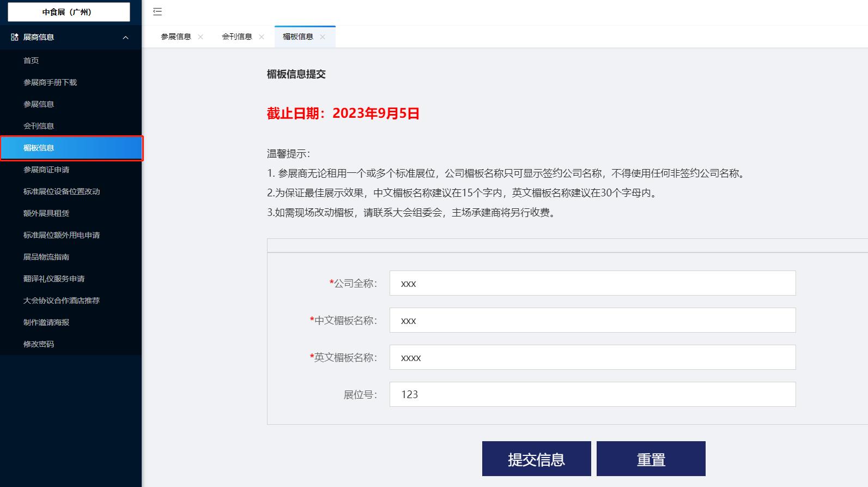
Task: Close the 参展信息 tab
Action: (201, 37)
